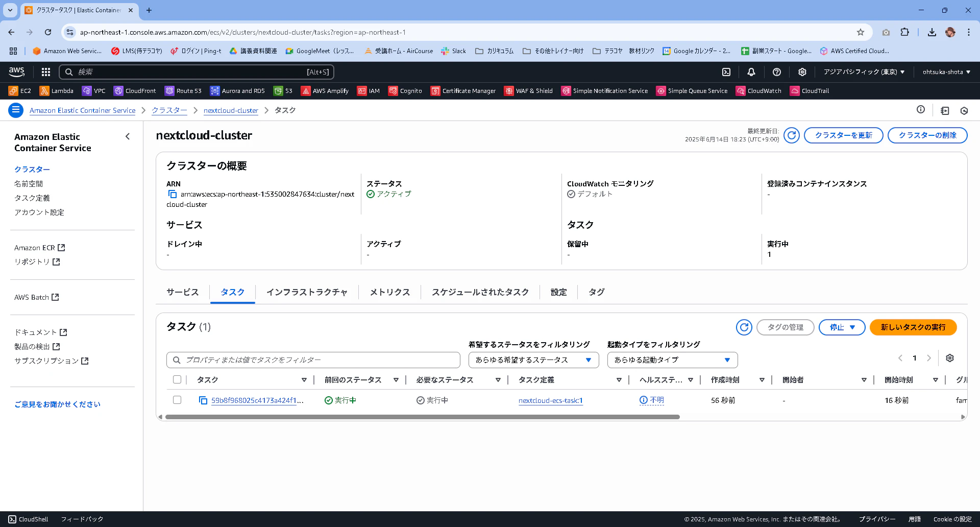The height and width of the screenshot is (527, 980).
Task: Open the AWS Batch external link
Action: 36,297
